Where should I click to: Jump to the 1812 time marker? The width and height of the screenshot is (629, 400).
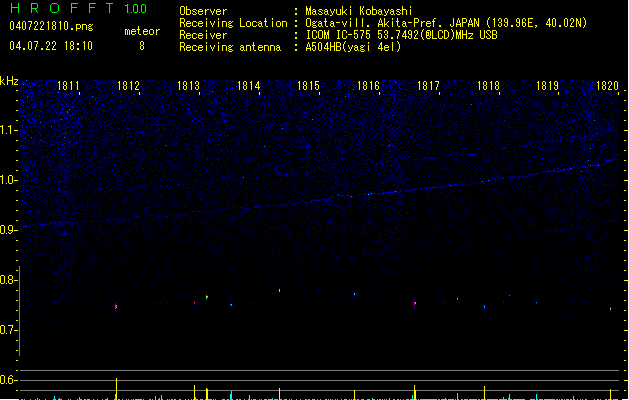[x=128, y=87]
